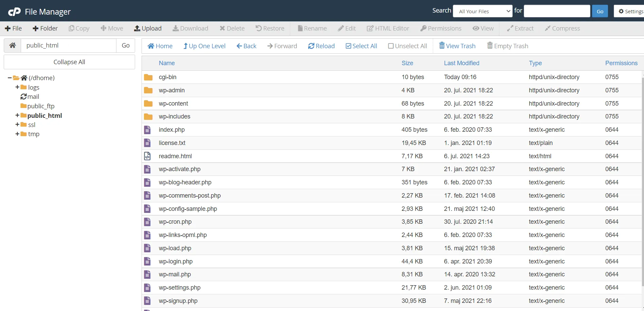Click the View eye toolbar item
Image resolution: width=644 pixels, height=311 pixels.
(483, 29)
